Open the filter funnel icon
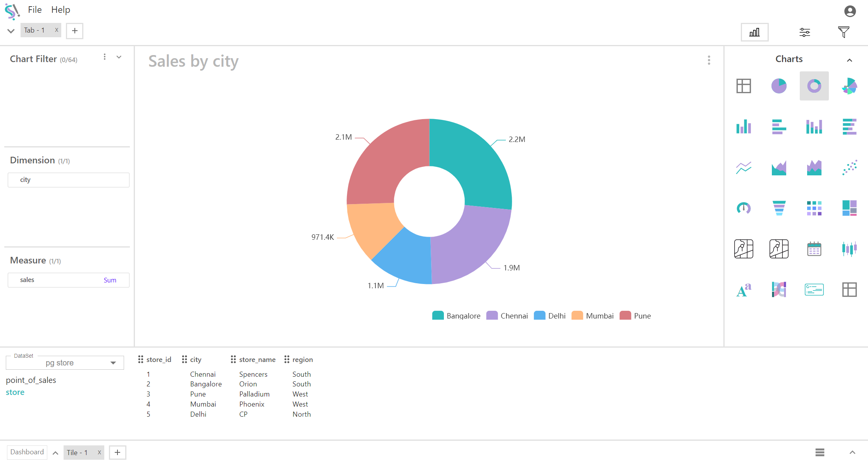The width and height of the screenshot is (868, 464). pyautogui.click(x=844, y=32)
